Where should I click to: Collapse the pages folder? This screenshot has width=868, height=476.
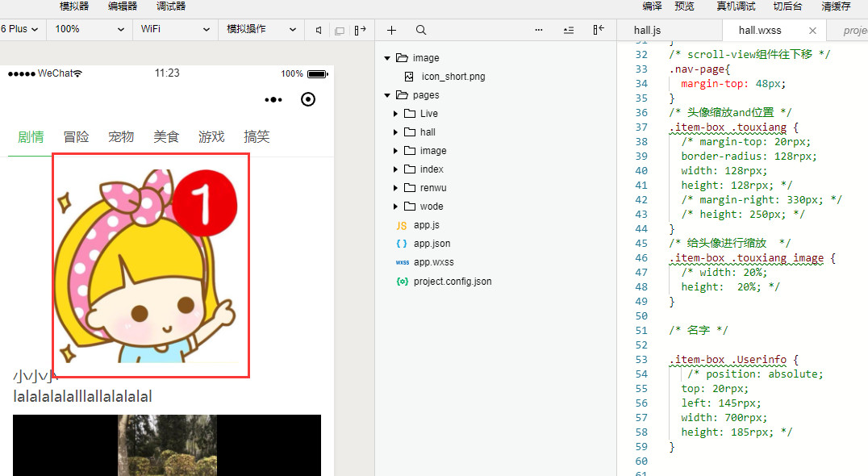pyautogui.click(x=387, y=95)
